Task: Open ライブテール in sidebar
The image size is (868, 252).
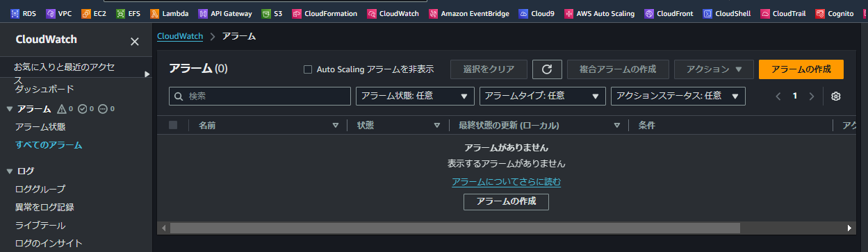Action: (40, 226)
